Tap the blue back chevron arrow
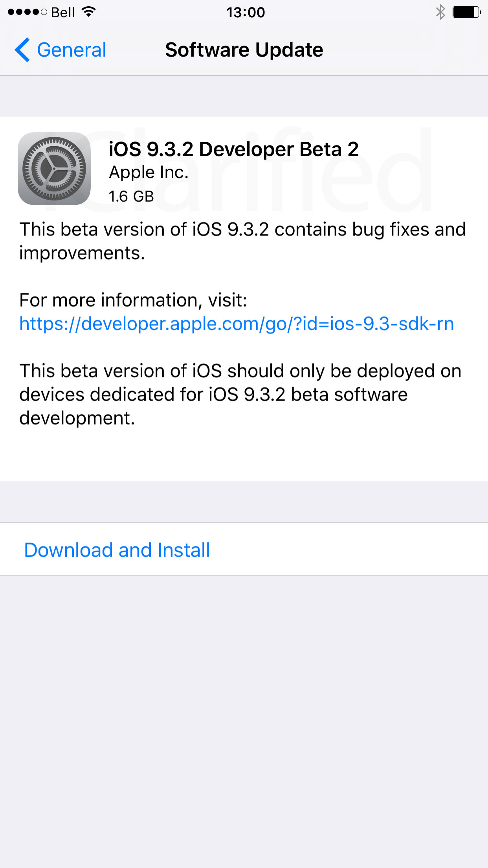 point(22,50)
